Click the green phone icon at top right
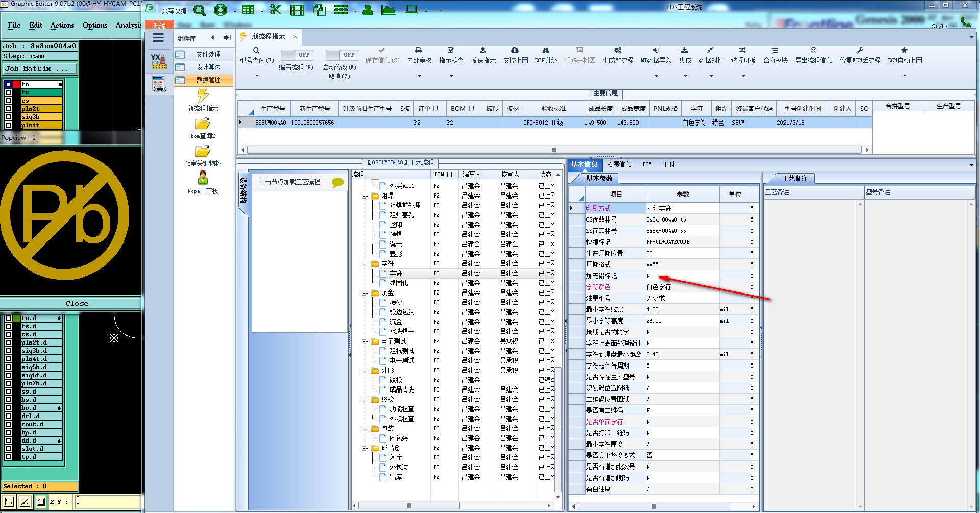The width and height of the screenshot is (980, 513). point(966,22)
